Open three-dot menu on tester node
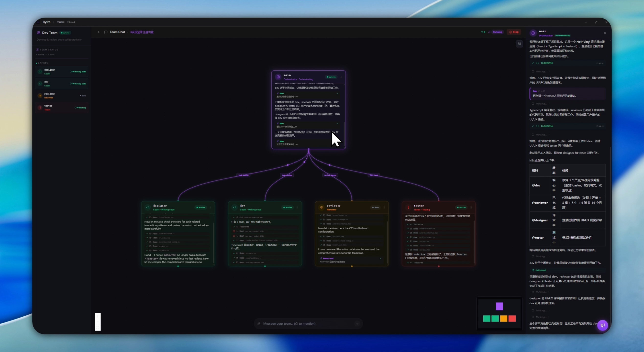This screenshot has width=644, height=352. (471, 208)
